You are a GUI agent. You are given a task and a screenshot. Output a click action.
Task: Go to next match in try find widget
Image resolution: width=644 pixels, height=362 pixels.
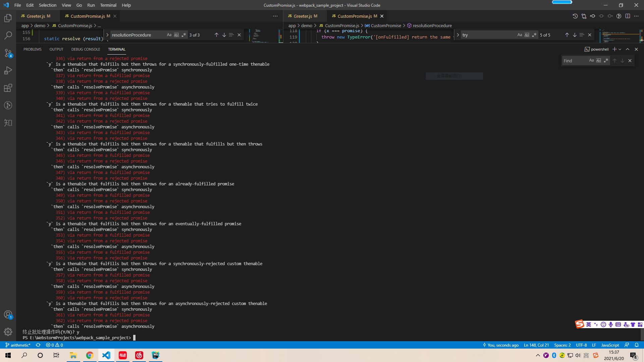click(575, 35)
